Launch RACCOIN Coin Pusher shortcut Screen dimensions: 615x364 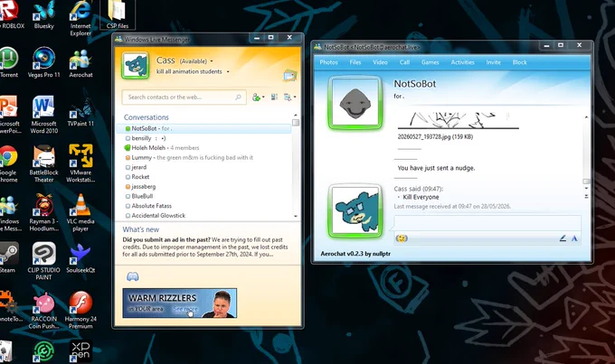pos(44,311)
